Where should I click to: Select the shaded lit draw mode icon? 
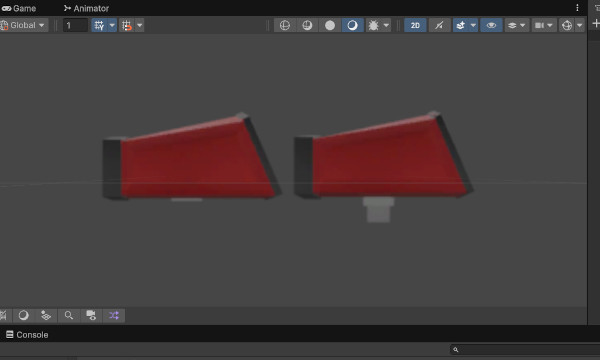[x=352, y=25]
